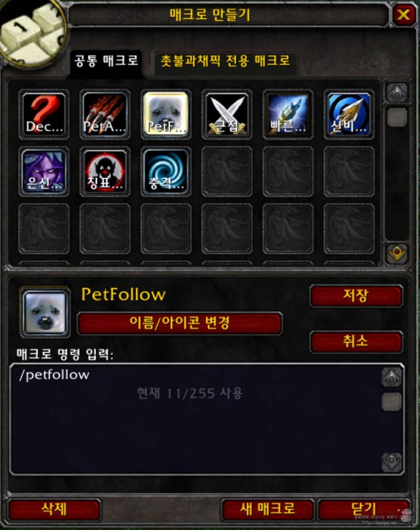Select the 신비... arrow target macro

tap(349, 114)
